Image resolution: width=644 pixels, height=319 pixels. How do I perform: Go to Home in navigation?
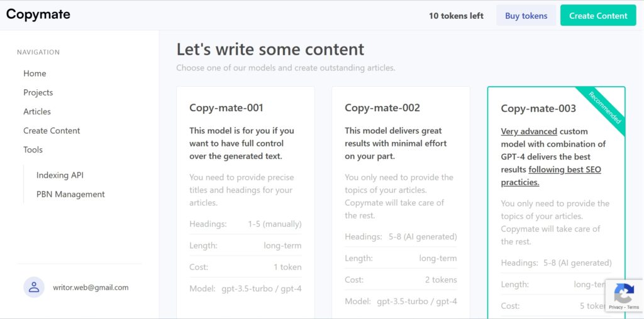(35, 73)
